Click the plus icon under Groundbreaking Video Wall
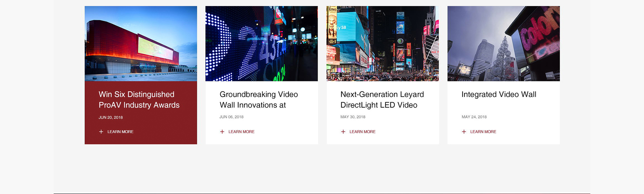The height and width of the screenshot is (194, 644). point(222,132)
